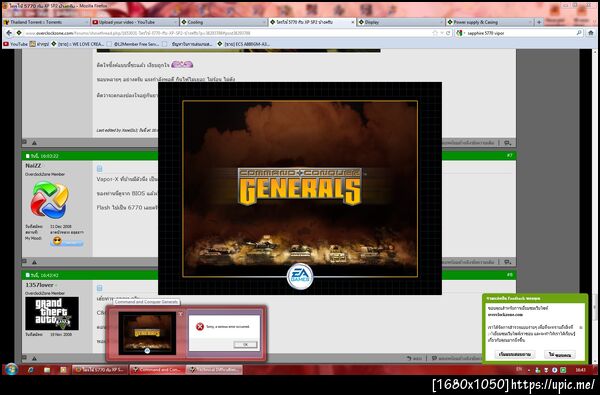Image resolution: width=600 pixels, height=395 pixels.
Task: Click the Grand Theft Auto avatar image
Action: coord(52,313)
